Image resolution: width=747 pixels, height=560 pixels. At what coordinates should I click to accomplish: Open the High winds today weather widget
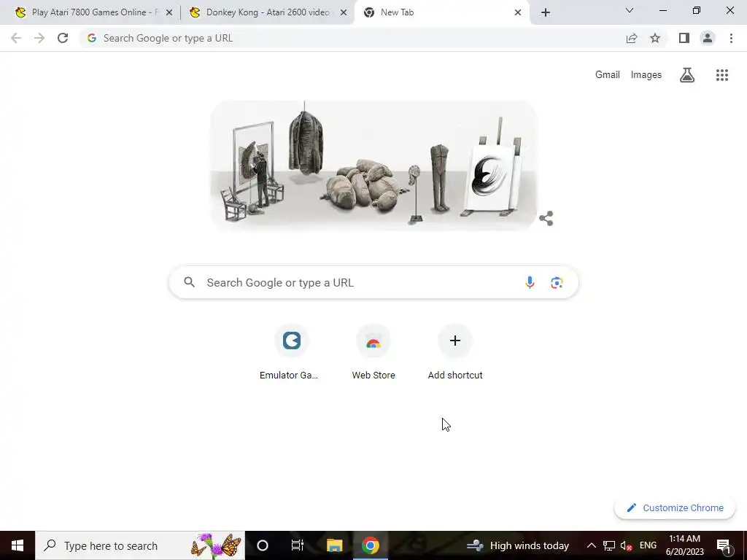(519, 545)
